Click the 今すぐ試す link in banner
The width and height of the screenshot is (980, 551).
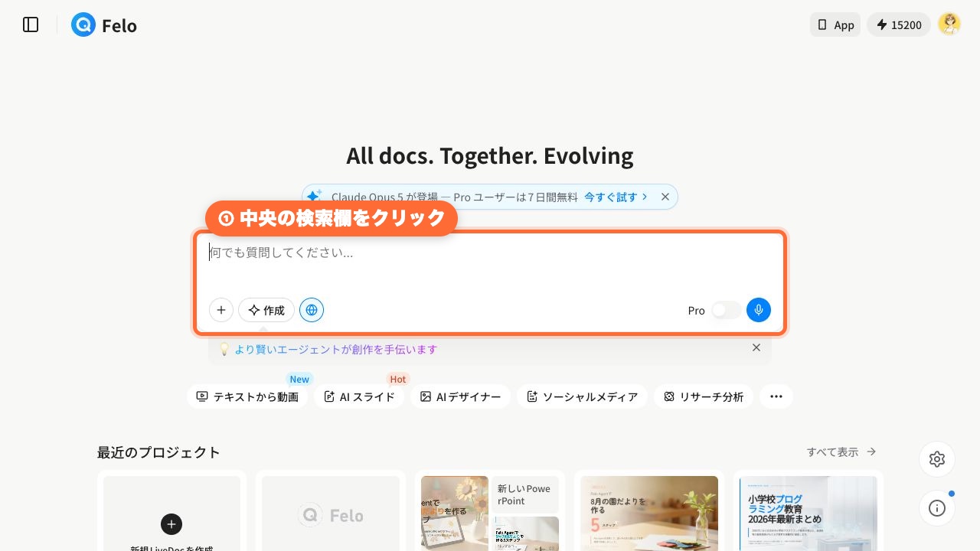click(x=616, y=197)
